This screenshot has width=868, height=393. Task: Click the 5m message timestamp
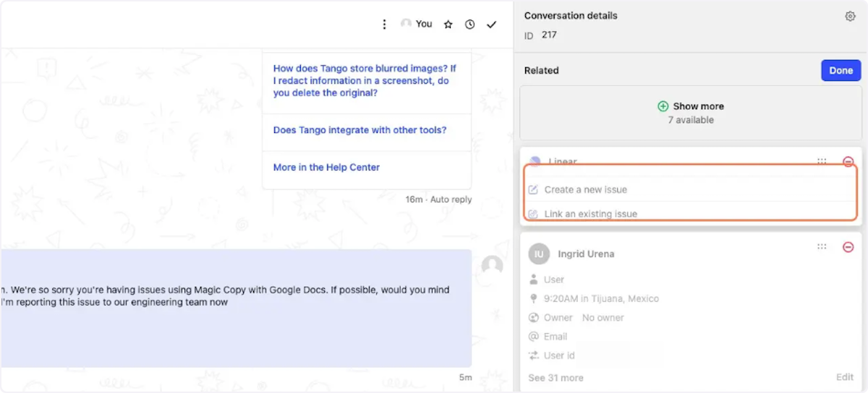pyautogui.click(x=465, y=377)
